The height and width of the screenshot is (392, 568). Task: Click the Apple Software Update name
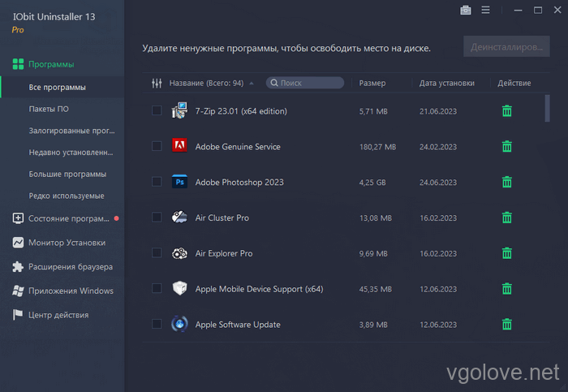238,325
